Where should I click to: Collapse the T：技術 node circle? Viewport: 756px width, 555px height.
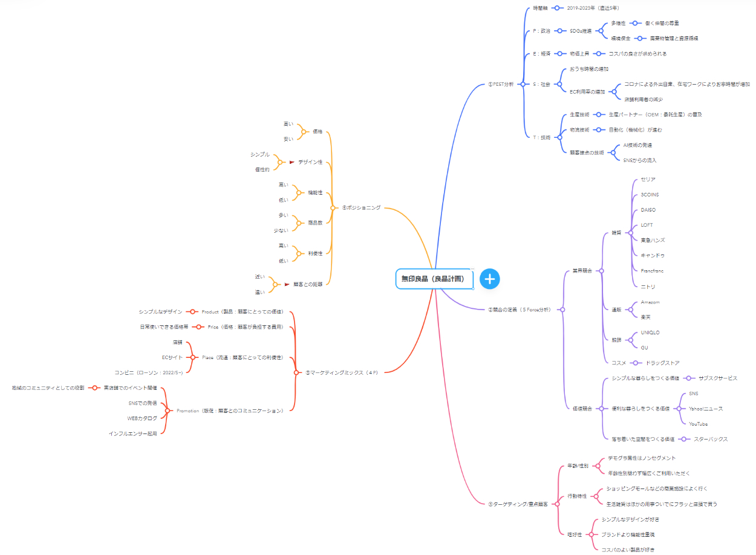(560, 137)
